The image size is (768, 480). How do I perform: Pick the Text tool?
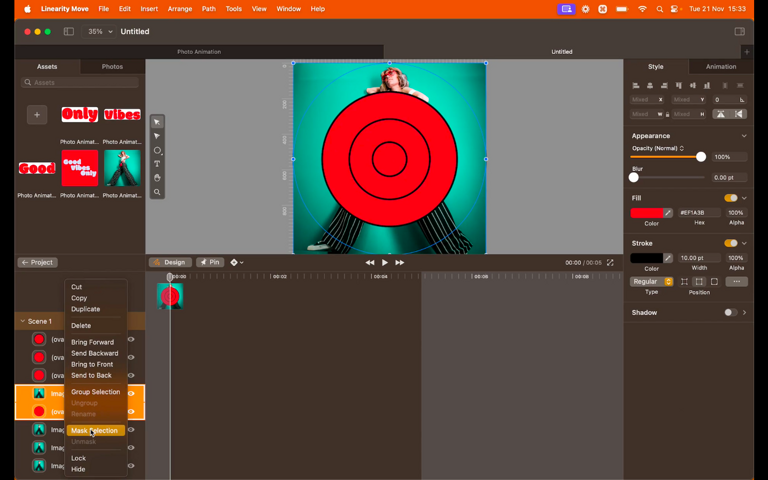[157, 164]
